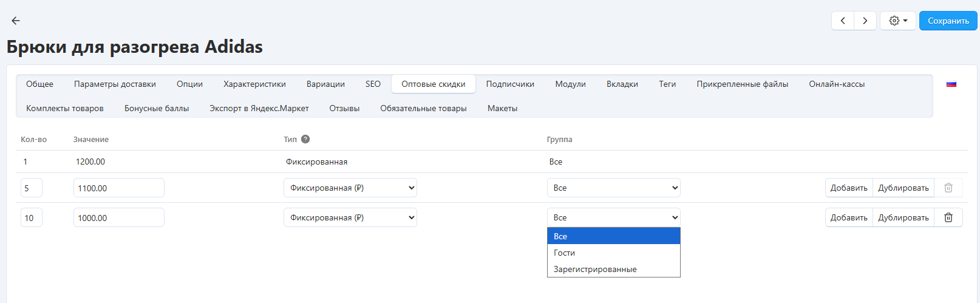Image resolution: width=980 pixels, height=303 pixels.
Task: Switch to Характеристики tab
Action: click(254, 84)
